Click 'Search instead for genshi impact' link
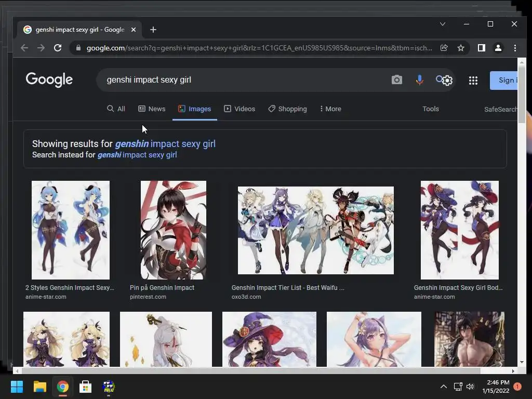This screenshot has width=532, height=399. pos(137,155)
